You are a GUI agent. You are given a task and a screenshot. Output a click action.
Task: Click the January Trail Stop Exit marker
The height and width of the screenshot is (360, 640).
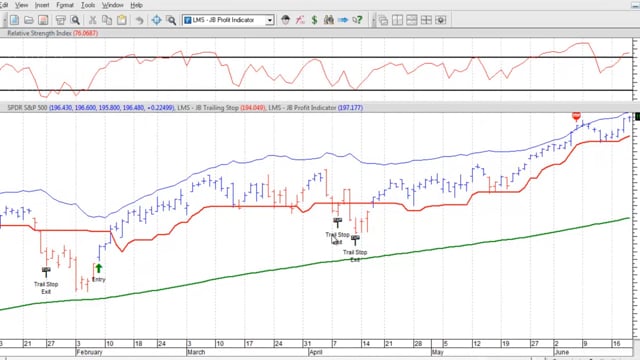point(46,271)
